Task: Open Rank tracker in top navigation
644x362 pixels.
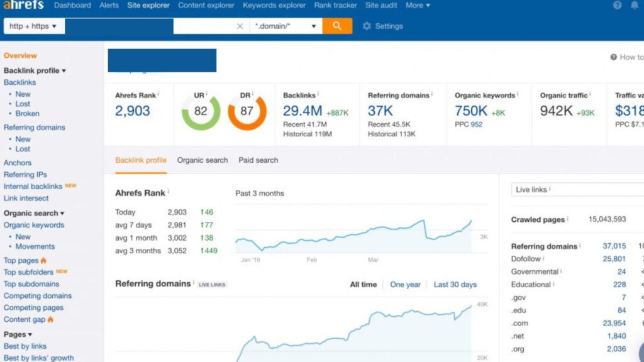Action: tap(336, 5)
